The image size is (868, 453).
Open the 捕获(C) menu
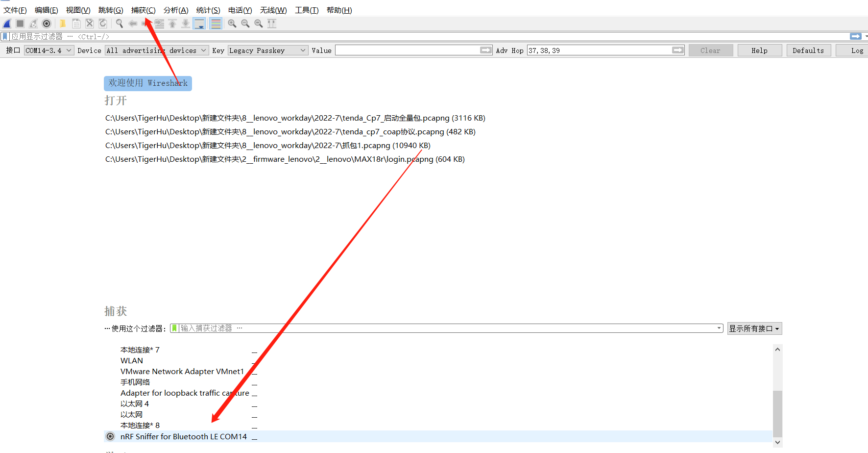[144, 10]
